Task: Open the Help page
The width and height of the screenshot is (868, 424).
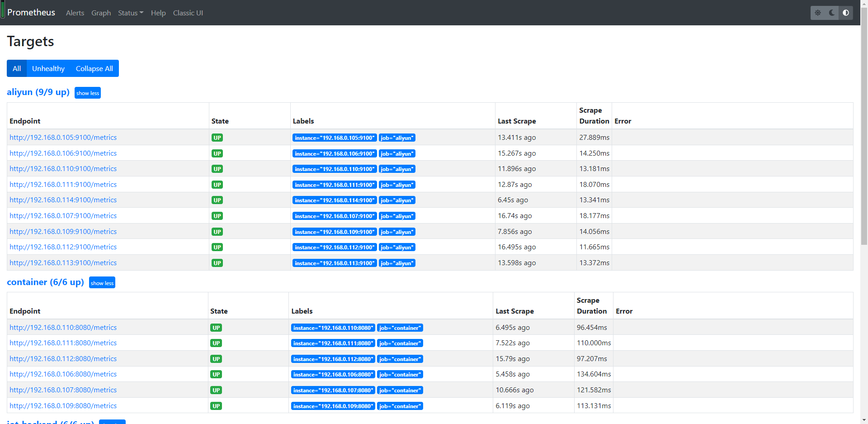Action: click(158, 13)
